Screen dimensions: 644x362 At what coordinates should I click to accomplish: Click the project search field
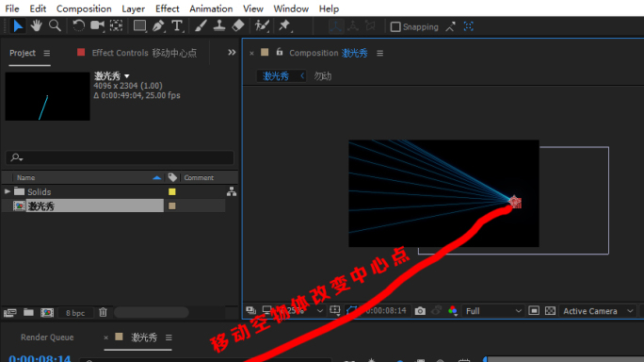120,157
